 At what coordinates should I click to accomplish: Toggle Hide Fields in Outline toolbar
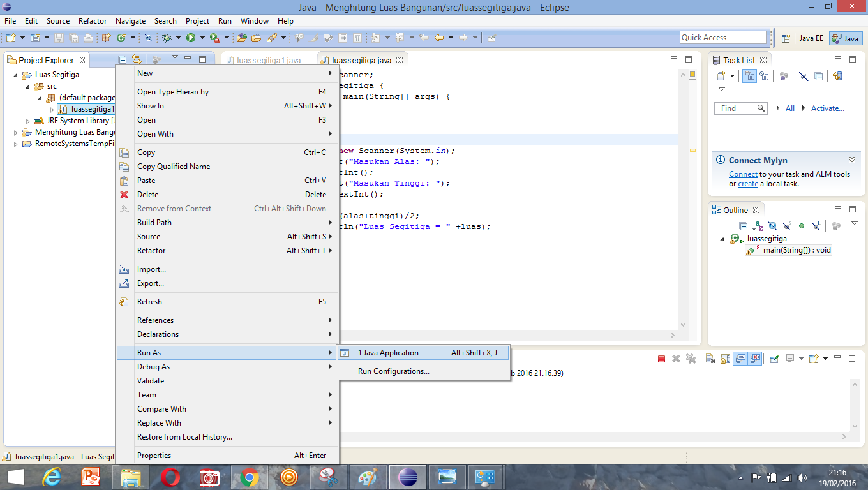coord(772,225)
